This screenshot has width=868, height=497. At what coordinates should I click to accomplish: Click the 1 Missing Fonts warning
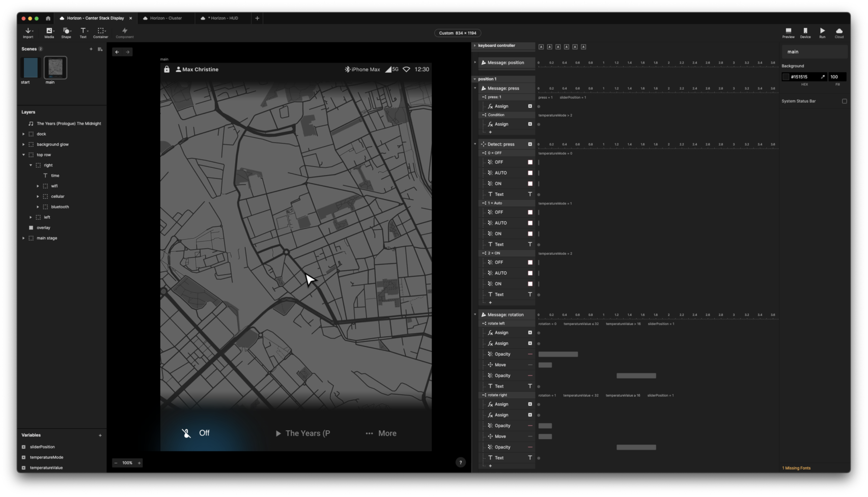[796, 469]
